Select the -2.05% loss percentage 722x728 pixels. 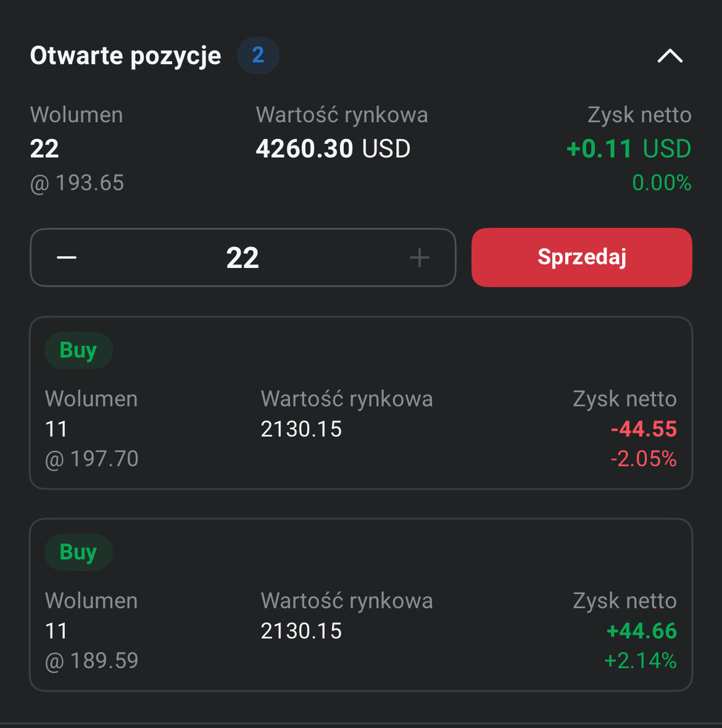tap(644, 459)
